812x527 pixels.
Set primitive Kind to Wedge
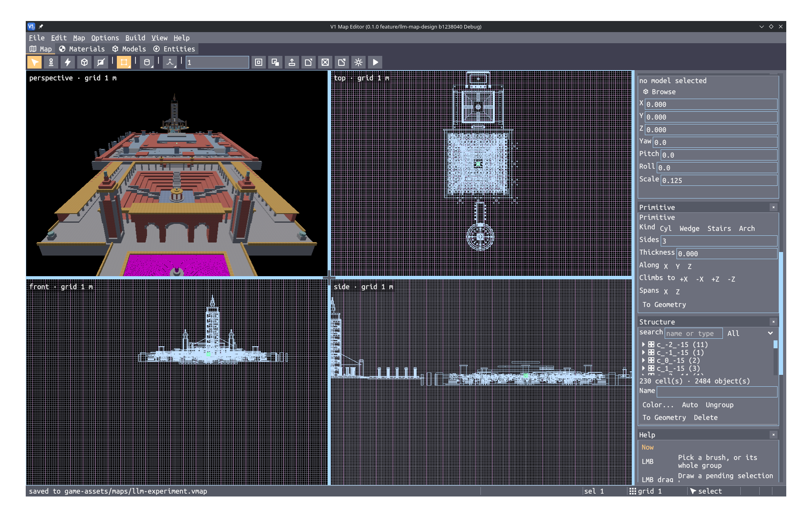tap(689, 229)
